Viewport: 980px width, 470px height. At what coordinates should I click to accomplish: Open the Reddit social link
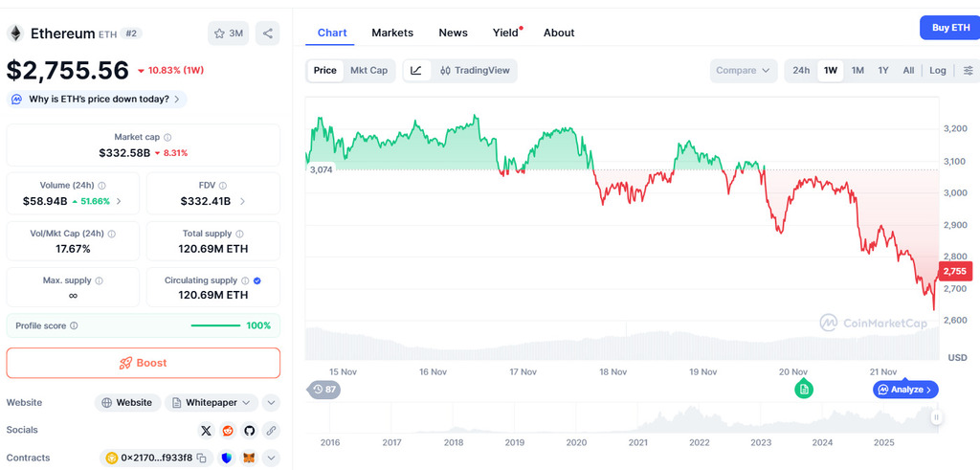coord(228,431)
